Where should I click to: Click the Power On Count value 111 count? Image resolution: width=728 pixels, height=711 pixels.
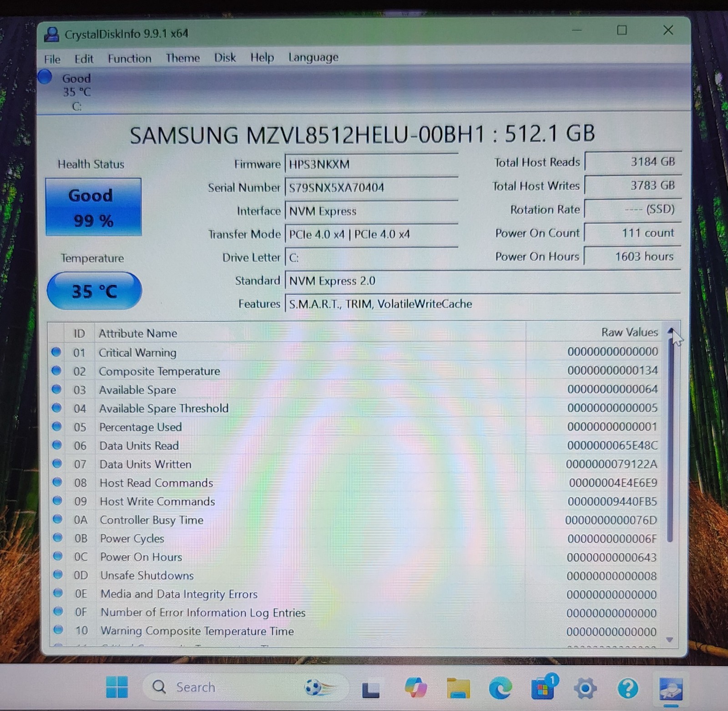(x=633, y=233)
